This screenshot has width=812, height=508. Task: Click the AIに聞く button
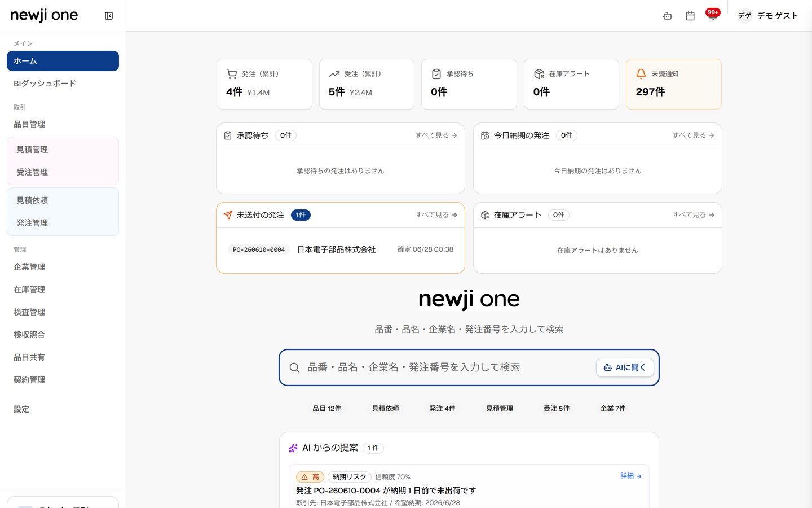pos(625,367)
